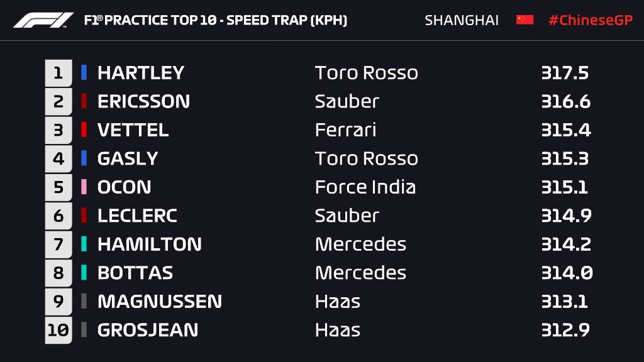Click the position 10 number badge
The height and width of the screenshot is (362, 644).
(58, 330)
